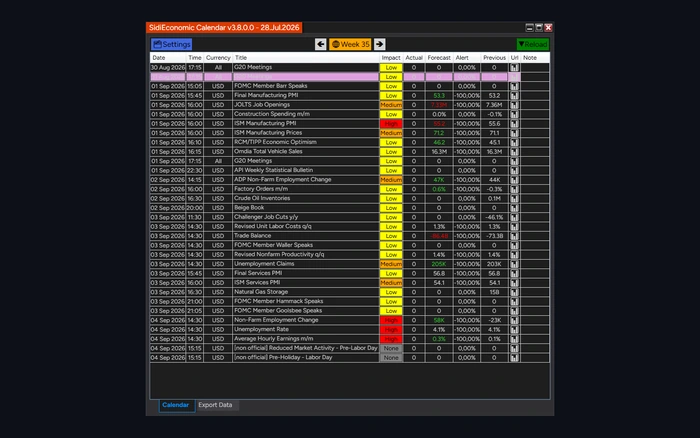700x438 pixels.
Task: Sort by the Forecast column header
Action: (439, 58)
